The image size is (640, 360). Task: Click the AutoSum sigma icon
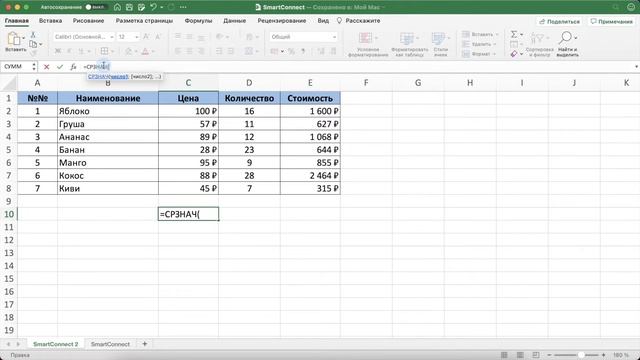514,34
